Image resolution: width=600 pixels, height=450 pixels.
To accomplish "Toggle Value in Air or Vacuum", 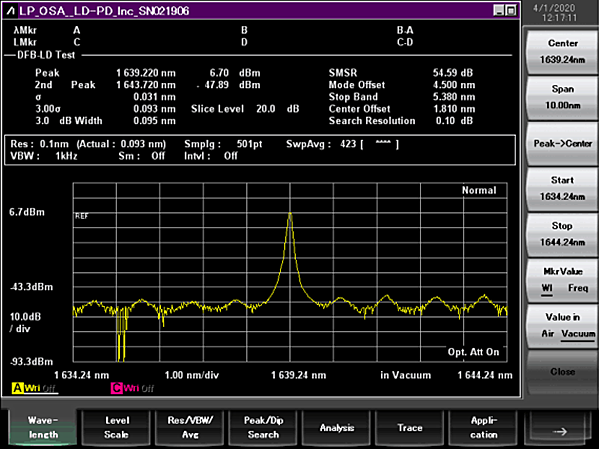I will [562, 325].
